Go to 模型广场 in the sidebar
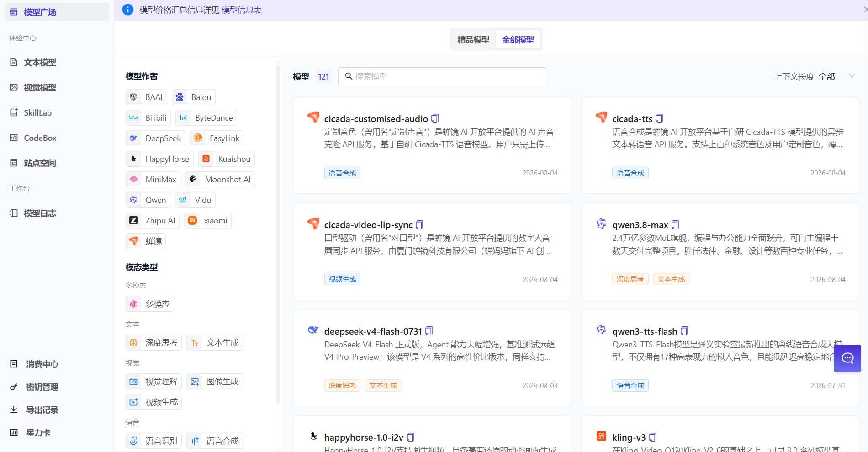Image resolution: width=868 pixels, height=452 pixels. click(x=57, y=12)
